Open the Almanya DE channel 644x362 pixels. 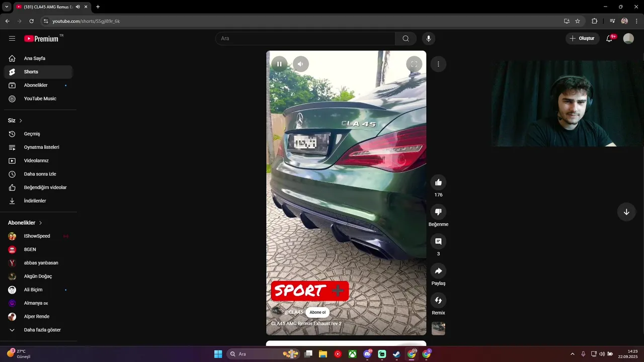[38, 303]
